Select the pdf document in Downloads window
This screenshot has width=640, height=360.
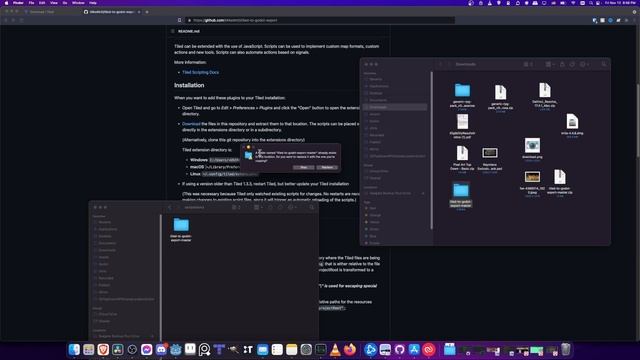[x=462, y=126]
